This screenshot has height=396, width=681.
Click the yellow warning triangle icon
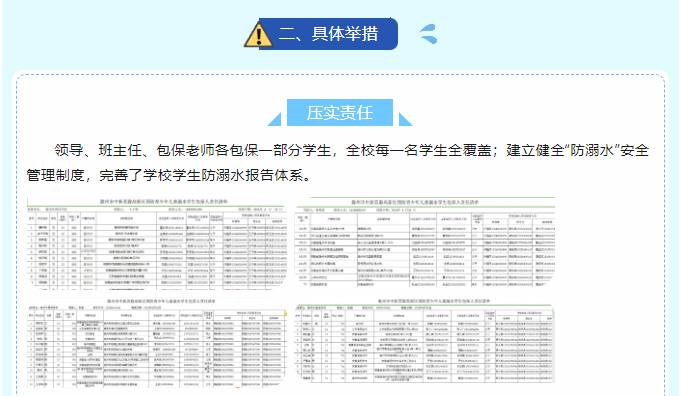258,34
